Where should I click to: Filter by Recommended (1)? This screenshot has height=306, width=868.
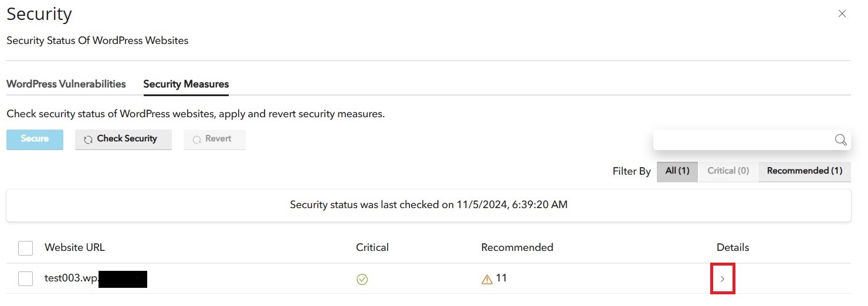(x=805, y=171)
